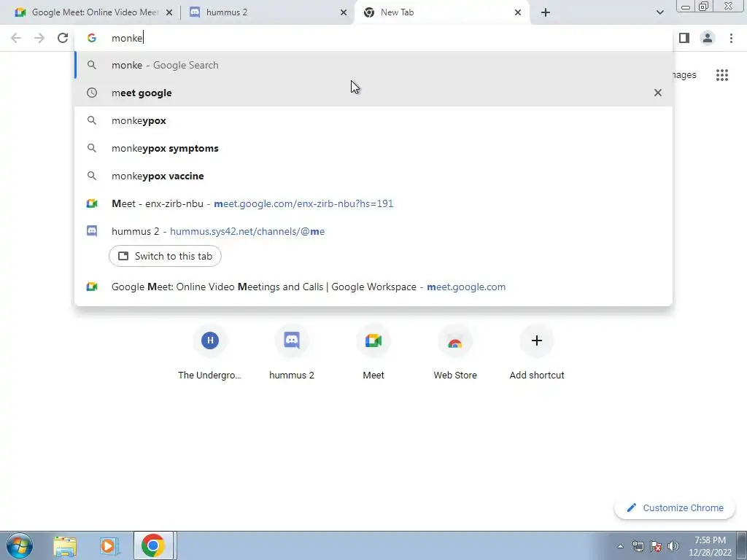Select the 'monke - Google Search' suggestion

(x=373, y=65)
